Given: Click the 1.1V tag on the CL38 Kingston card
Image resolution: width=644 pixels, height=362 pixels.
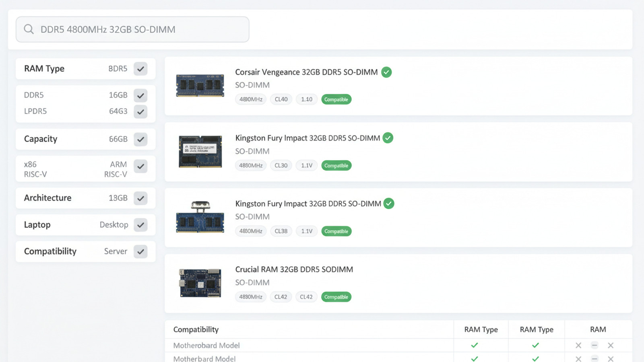Looking at the screenshot, I should 307,231.
